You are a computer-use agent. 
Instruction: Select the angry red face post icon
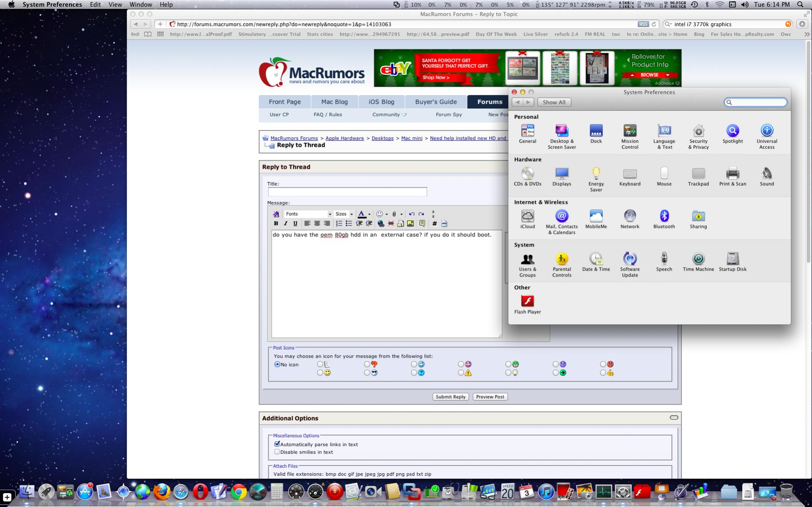click(x=603, y=364)
